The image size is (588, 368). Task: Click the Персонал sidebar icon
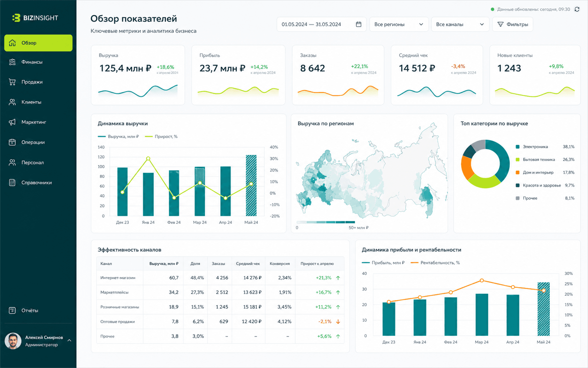coord(12,162)
